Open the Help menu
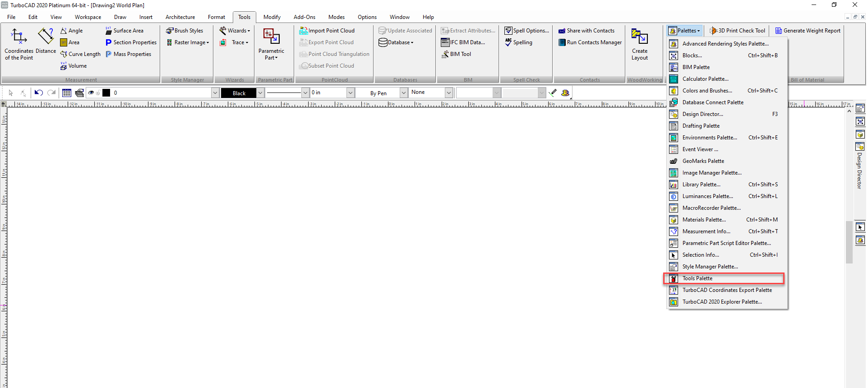This screenshot has width=868, height=388. tap(428, 17)
